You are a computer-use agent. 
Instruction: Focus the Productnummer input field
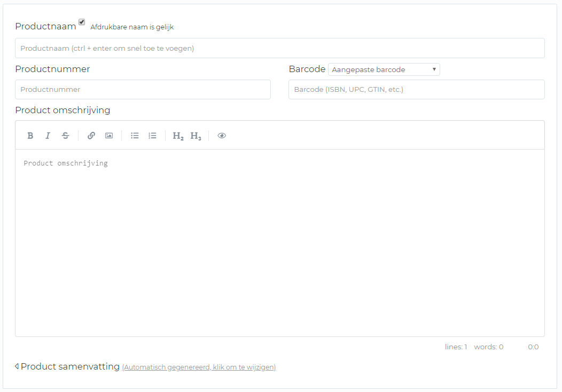(x=143, y=90)
